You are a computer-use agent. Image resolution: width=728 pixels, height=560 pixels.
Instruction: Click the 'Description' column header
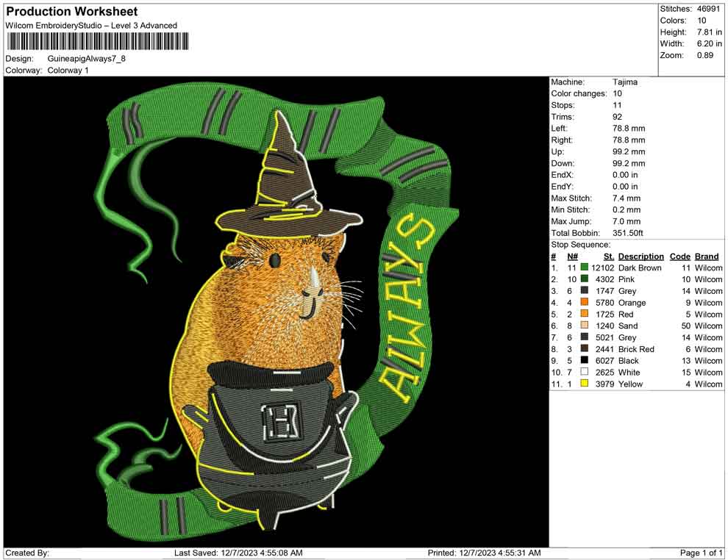pyautogui.click(x=640, y=256)
